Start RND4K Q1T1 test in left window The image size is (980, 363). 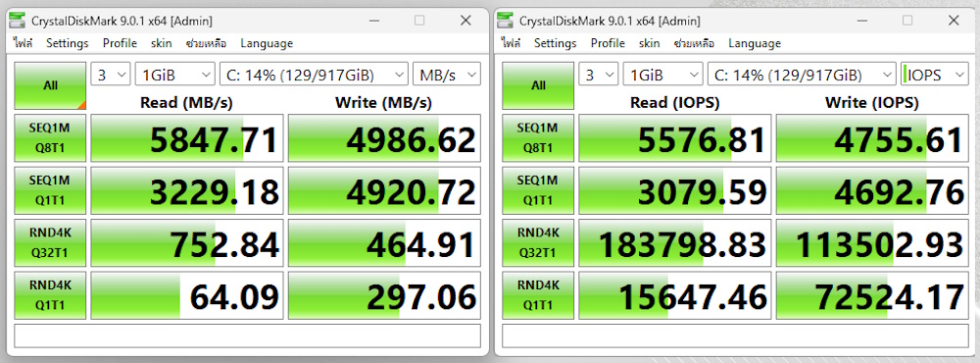(50, 295)
